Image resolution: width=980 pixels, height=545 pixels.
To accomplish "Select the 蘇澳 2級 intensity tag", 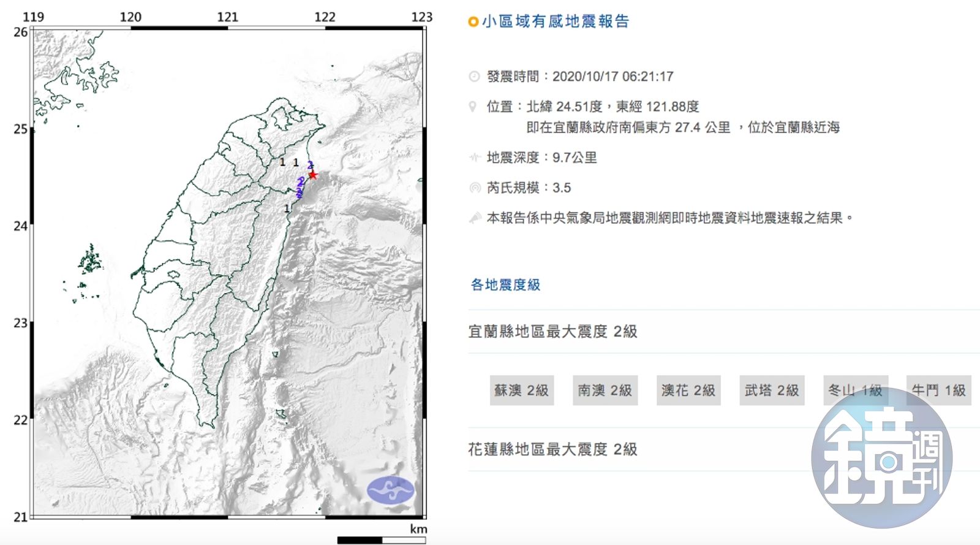I will 521,391.
